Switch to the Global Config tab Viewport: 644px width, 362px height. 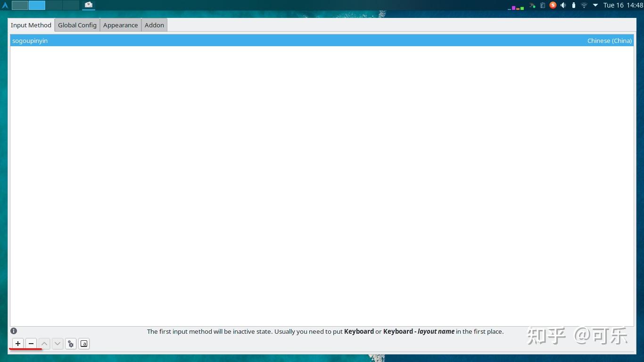[77, 25]
